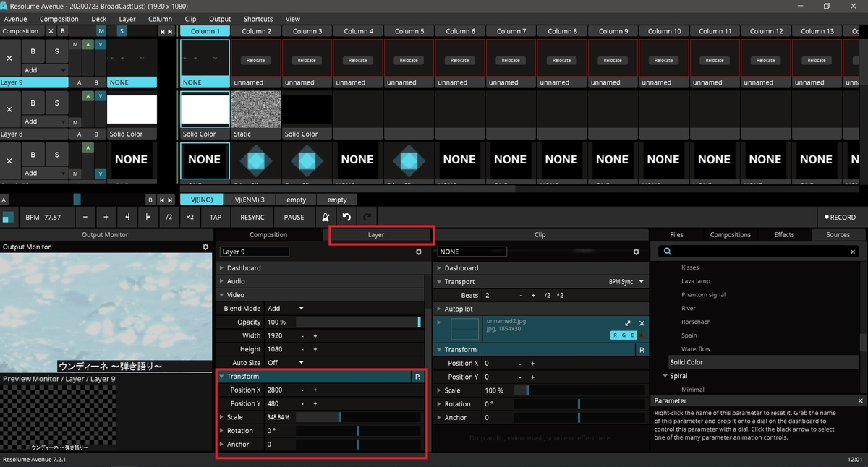The height and width of the screenshot is (467, 868).
Task: Toggle Layer 9 Solo S button
Action: pos(56,52)
